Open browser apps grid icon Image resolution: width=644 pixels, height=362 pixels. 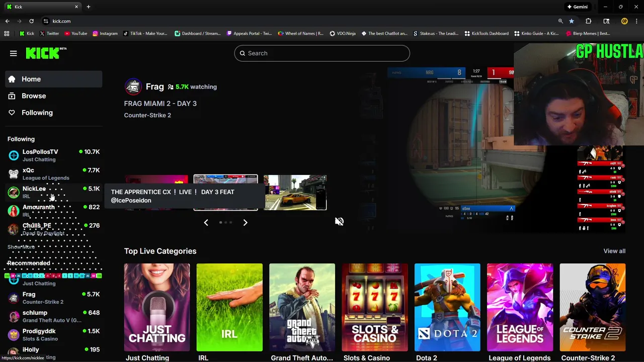[x=7, y=34]
